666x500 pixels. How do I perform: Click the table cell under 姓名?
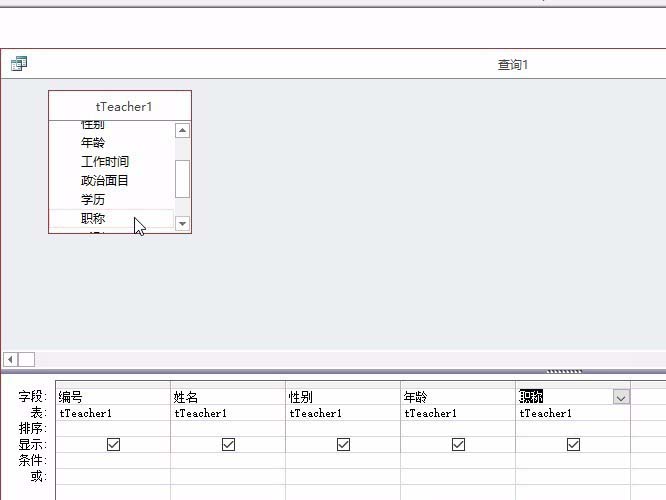pyautogui.click(x=228, y=413)
